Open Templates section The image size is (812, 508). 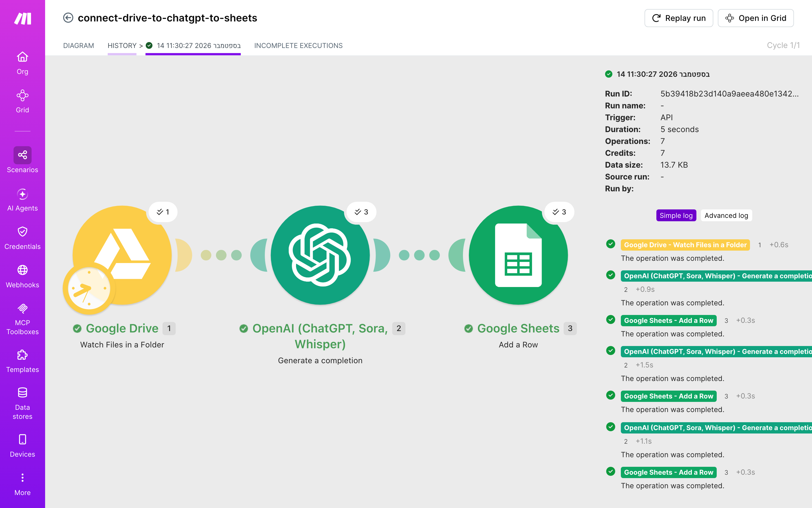point(23,361)
